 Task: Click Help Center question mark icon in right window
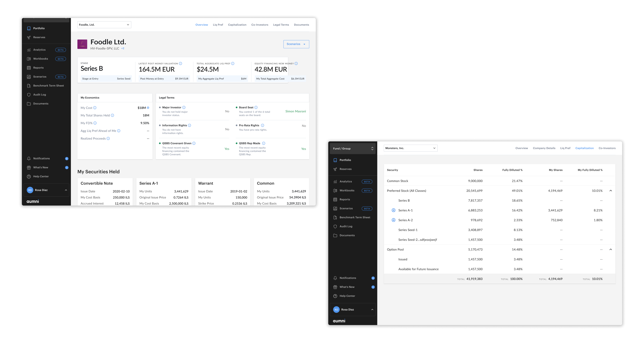point(335,296)
